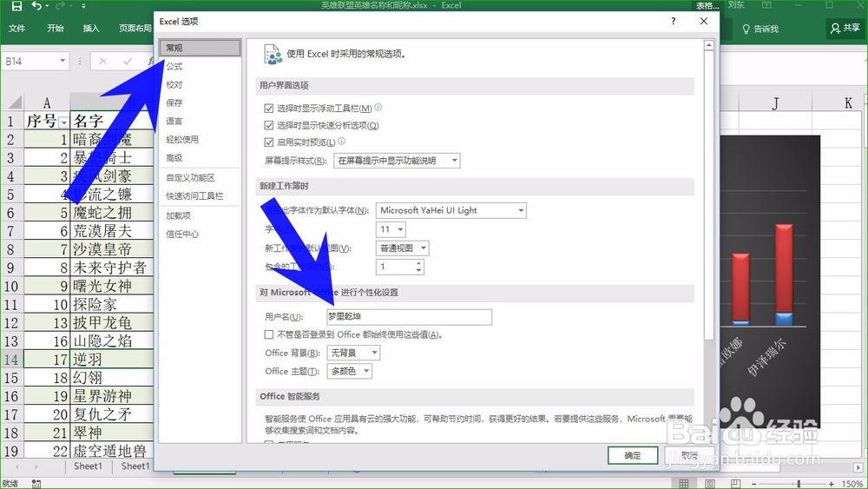Open the 开始 ribbon tab
Screen dimensions: 868x489
tap(55, 29)
